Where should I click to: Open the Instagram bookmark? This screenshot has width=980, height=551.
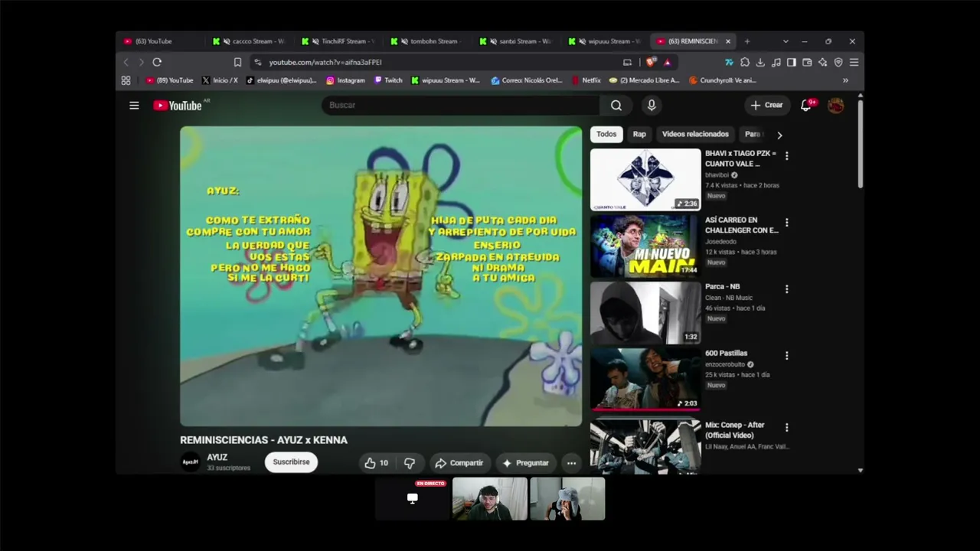pos(346,80)
